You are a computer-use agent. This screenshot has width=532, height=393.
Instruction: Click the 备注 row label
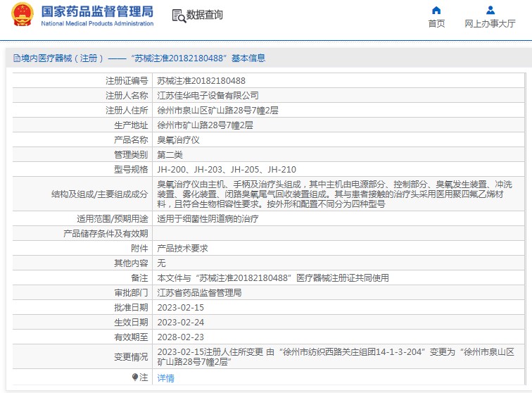[x=139, y=278]
